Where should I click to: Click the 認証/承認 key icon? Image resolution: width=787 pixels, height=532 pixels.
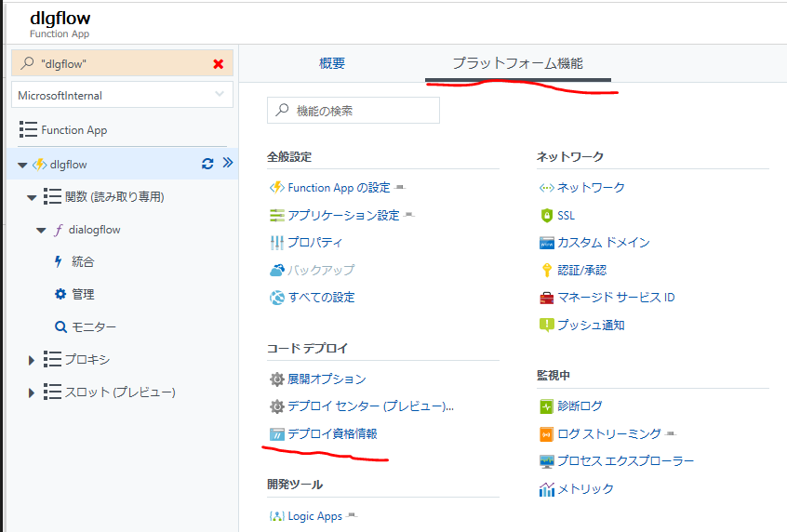[547, 271]
